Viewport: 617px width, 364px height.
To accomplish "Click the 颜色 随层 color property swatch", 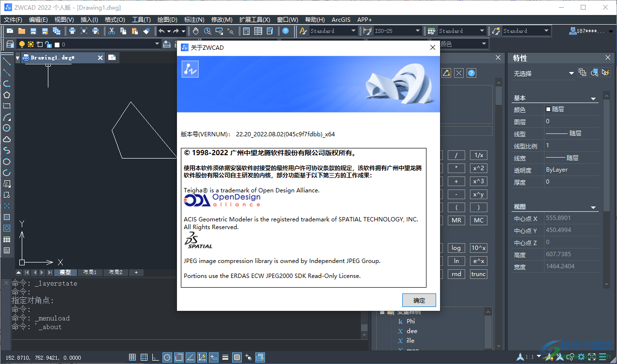I will 548,109.
